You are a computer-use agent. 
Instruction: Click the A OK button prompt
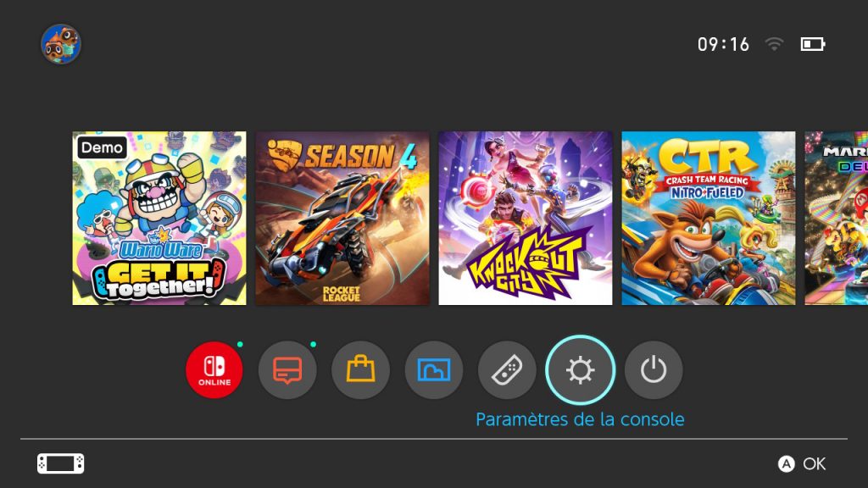[802, 463]
